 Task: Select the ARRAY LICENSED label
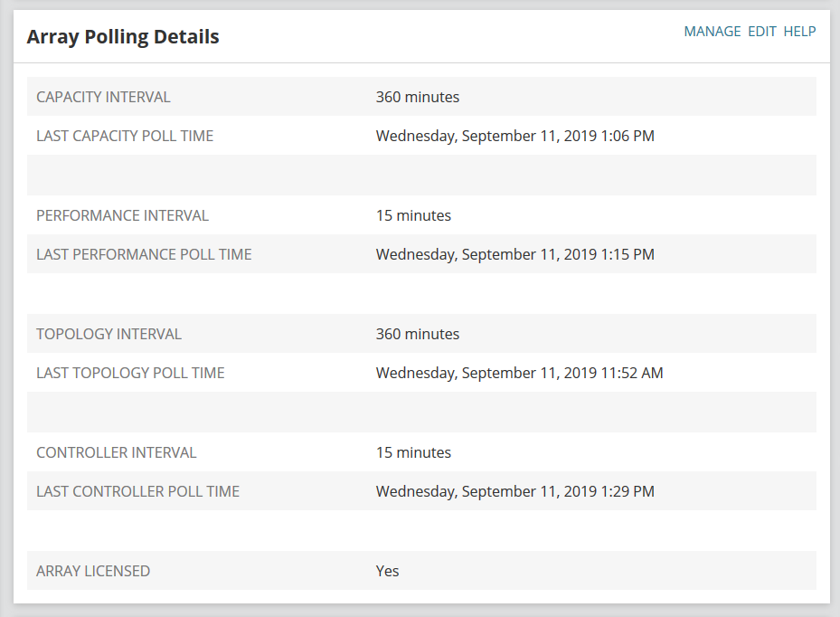tap(93, 571)
